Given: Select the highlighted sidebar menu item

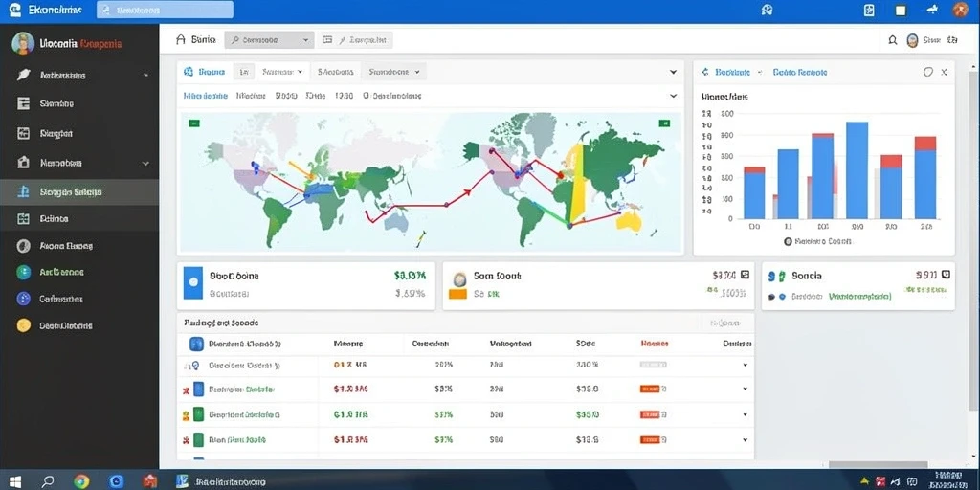Looking at the screenshot, I should [x=79, y=192].
